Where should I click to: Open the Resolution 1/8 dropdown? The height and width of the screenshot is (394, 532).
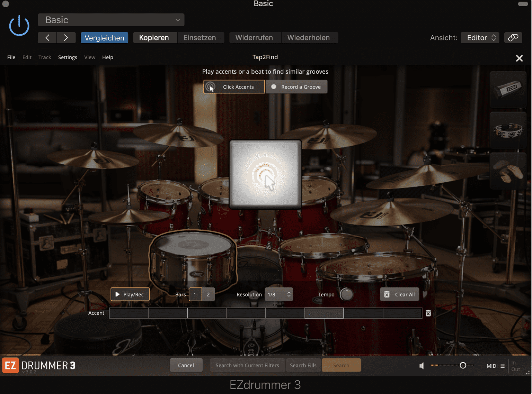click(279, 294)
